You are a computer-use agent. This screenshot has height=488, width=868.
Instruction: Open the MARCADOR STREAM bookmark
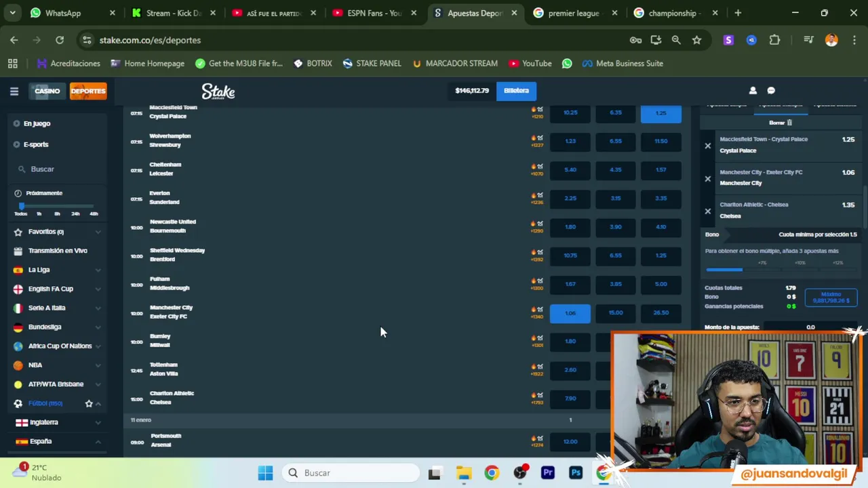pos(454,63)
